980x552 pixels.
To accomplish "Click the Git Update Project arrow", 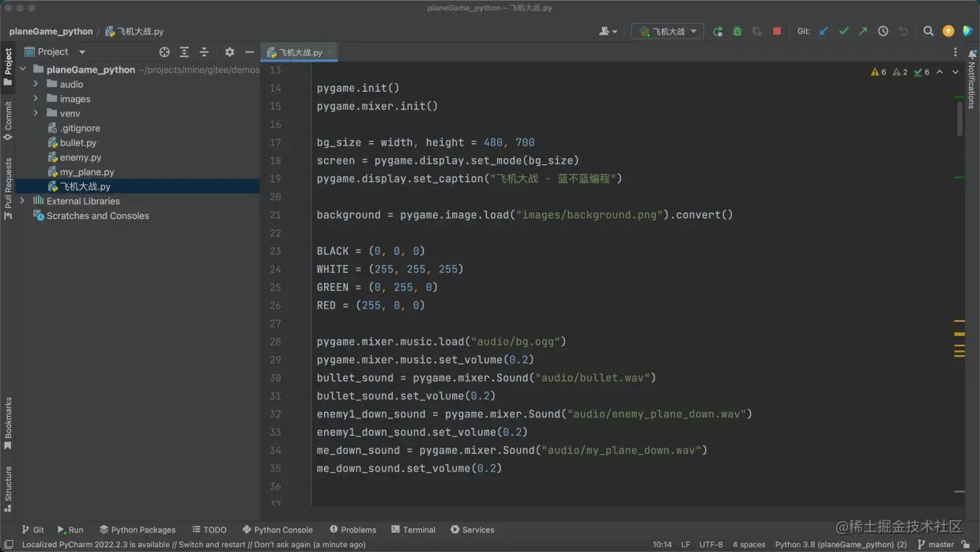I will 824,32.
